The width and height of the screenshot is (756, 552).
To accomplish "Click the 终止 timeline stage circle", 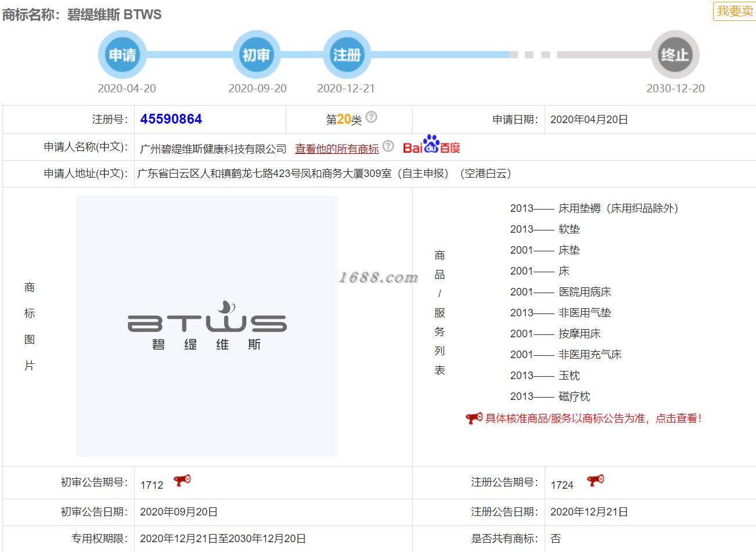I will pyautogui.click(x=675, y=55).
